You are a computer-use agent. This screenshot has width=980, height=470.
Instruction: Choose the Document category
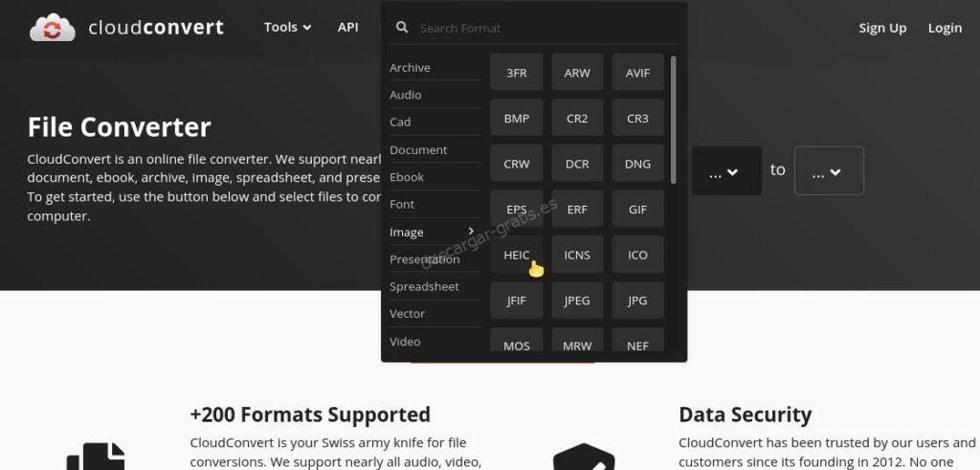pyautogui.click(x=418, y=150)
